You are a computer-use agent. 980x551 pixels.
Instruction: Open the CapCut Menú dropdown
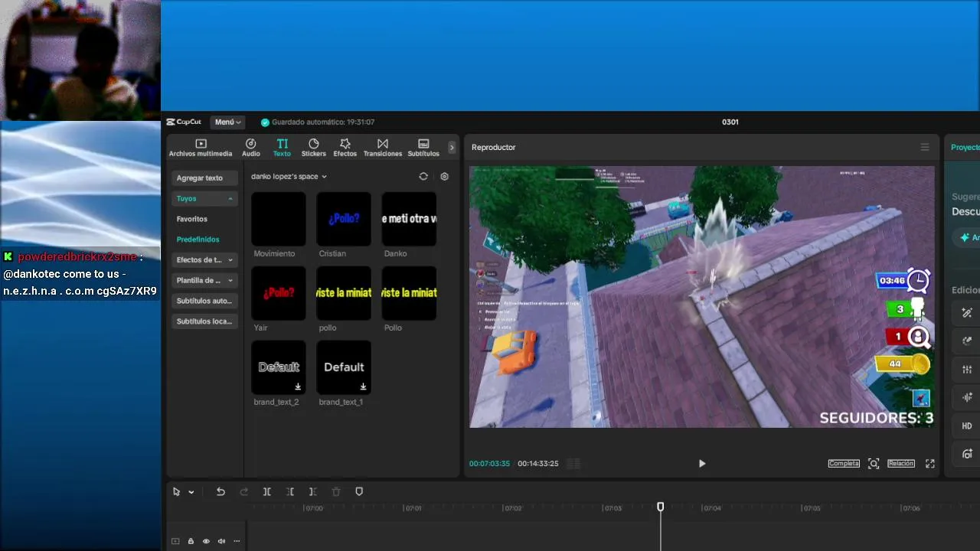227,122
